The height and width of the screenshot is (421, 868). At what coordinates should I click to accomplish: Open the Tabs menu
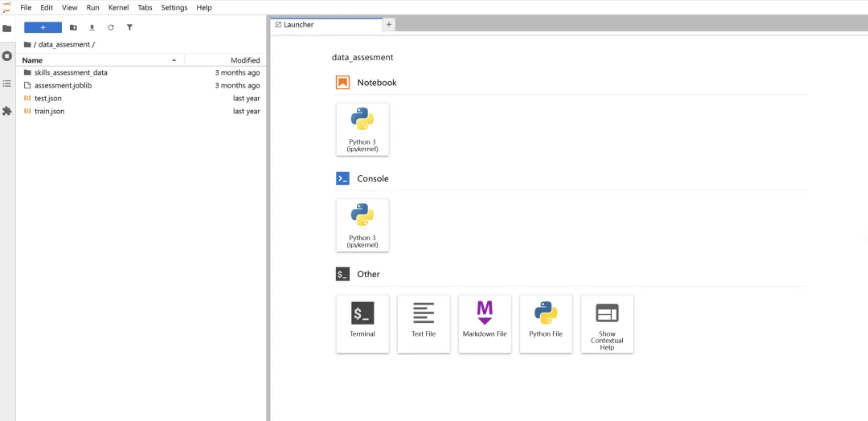click(x=145, y=8)
